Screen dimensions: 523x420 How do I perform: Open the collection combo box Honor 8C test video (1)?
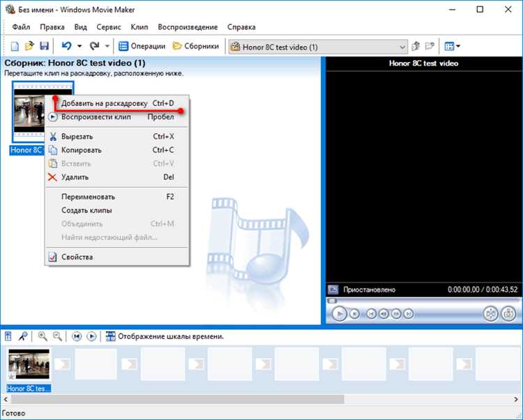coord(318,47)
